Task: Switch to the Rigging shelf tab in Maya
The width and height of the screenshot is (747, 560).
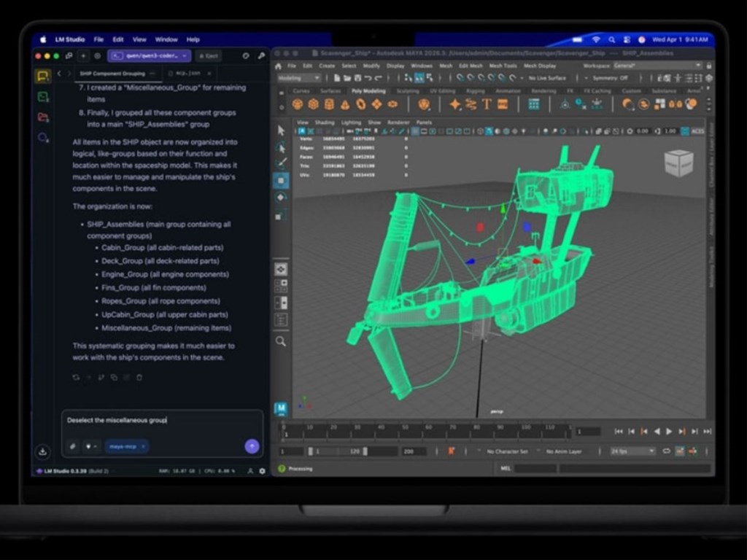Action: (475, 90)
